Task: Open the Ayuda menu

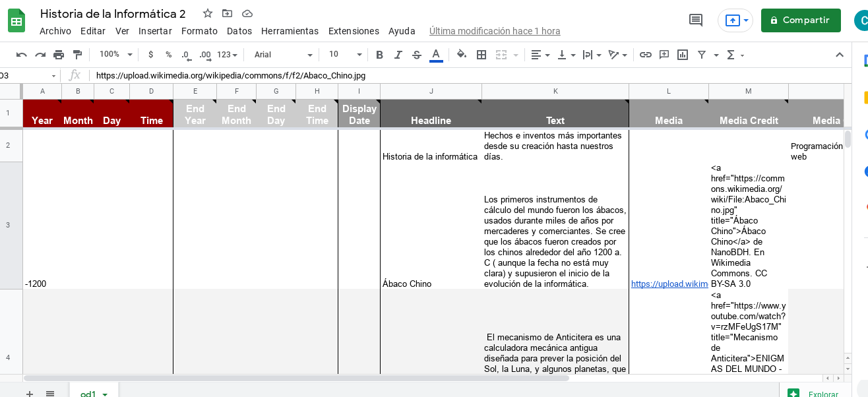Action: [402, 31]
